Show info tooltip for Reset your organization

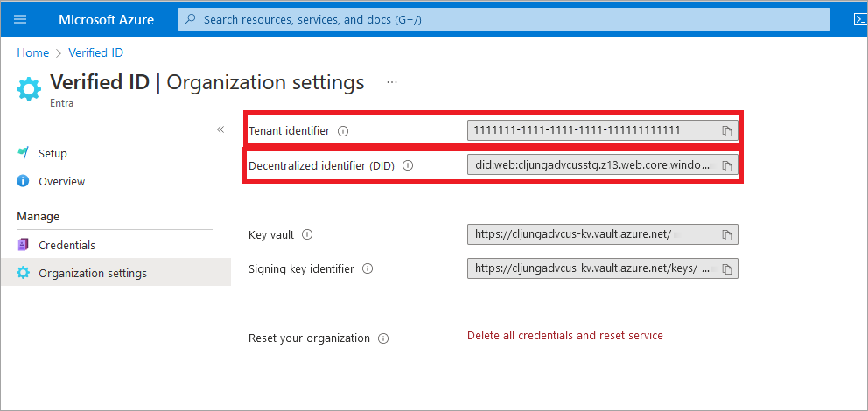(x=383, y=338)
